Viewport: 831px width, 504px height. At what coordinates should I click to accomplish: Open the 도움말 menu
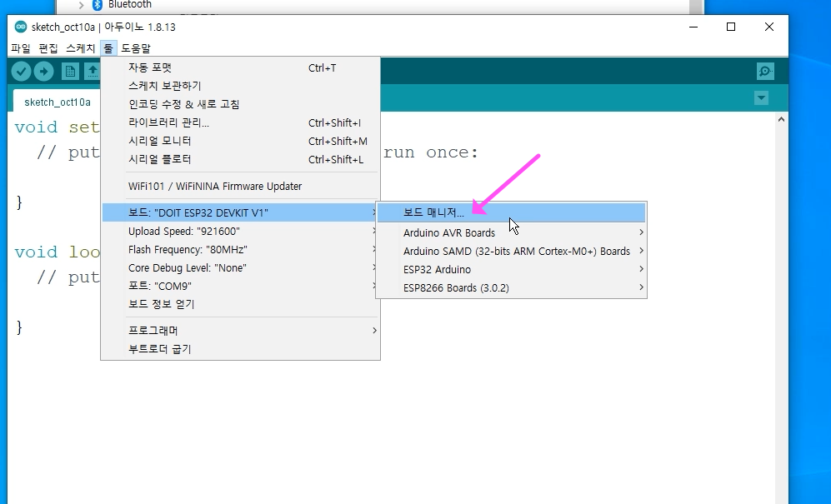coord(136,48)
